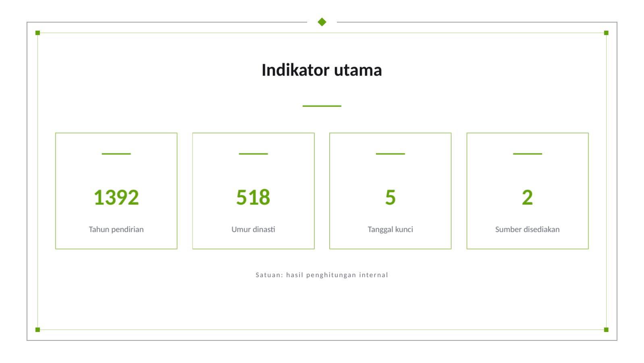The image size is (644, 363).
Task: Select the top-left green corner square
Action: [x=37, y=33]
